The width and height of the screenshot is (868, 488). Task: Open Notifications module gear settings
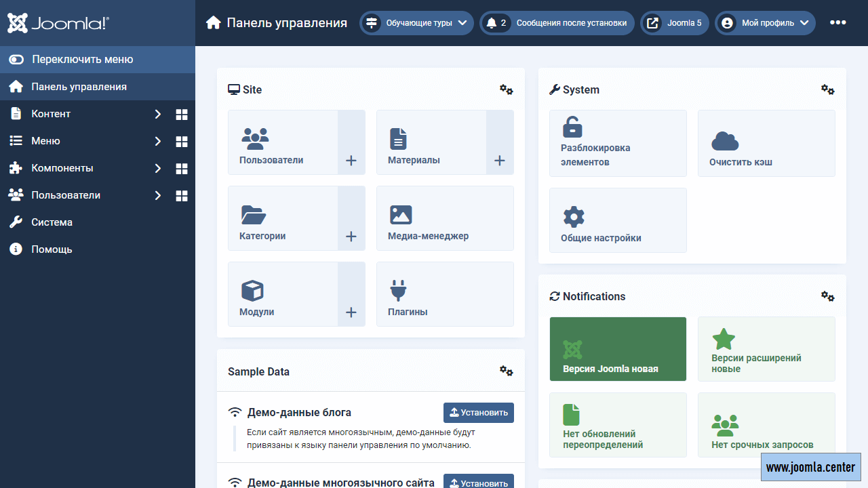[827, 296]
